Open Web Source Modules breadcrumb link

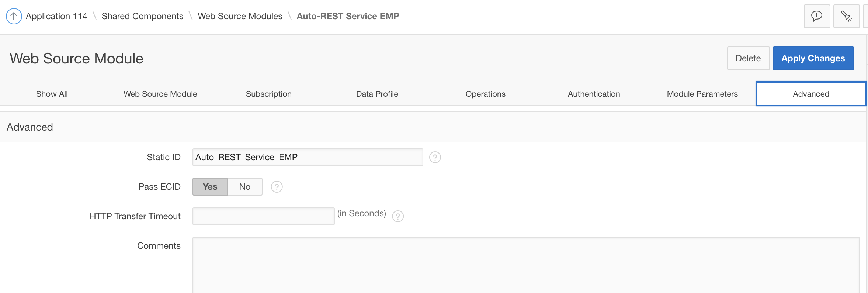(x=240, y=16)
